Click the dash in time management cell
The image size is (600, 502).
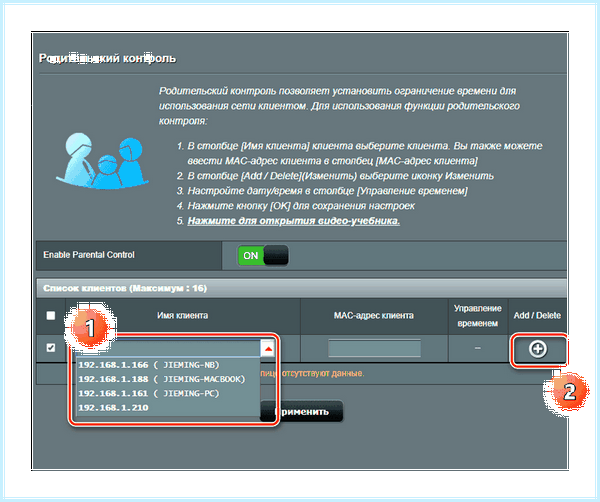[478, 348]
